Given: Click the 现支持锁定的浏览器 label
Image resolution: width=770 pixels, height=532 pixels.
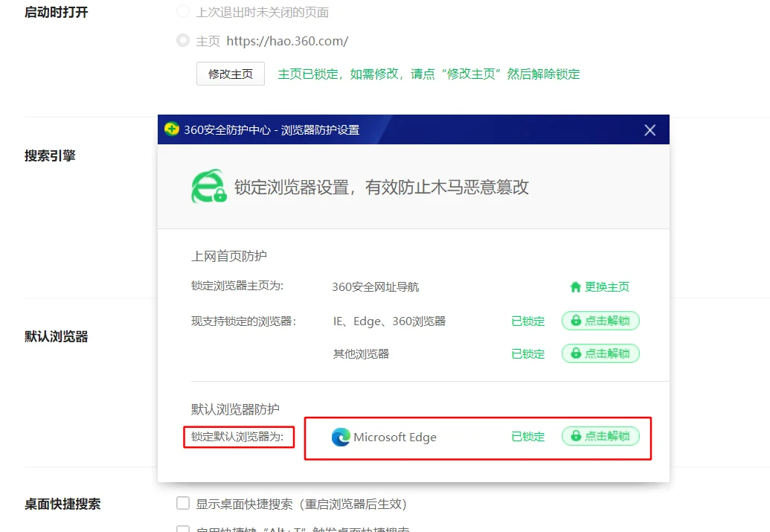Looking at the screenshot, I should pos(243,321).
